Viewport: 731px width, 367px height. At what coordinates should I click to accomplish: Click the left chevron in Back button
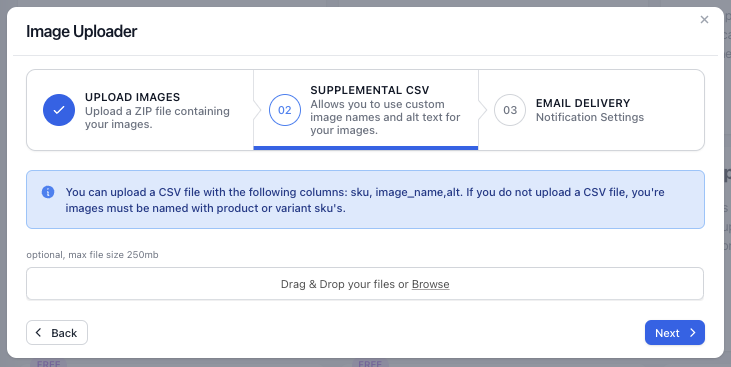pyautogui.click(x=39, y=332)
